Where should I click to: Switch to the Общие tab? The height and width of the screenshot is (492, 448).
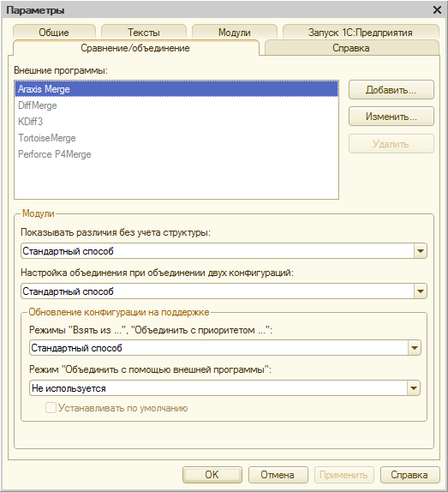[54, 33]
